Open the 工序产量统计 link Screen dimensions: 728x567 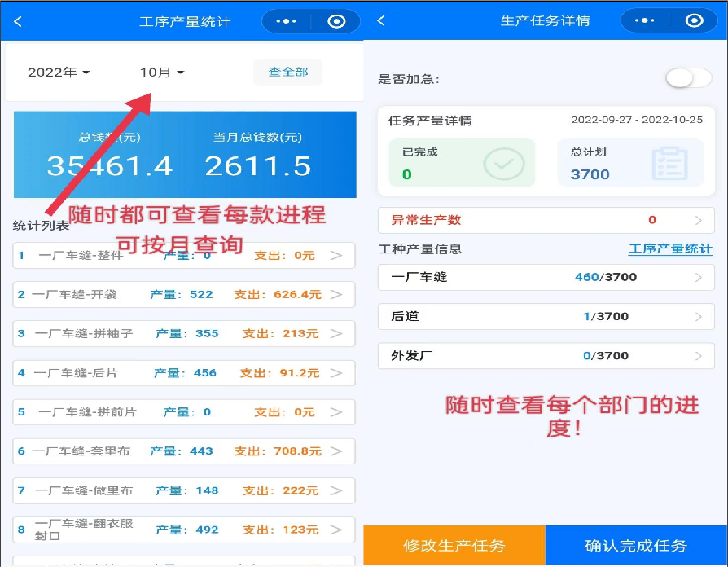click(x=669, y=250)
